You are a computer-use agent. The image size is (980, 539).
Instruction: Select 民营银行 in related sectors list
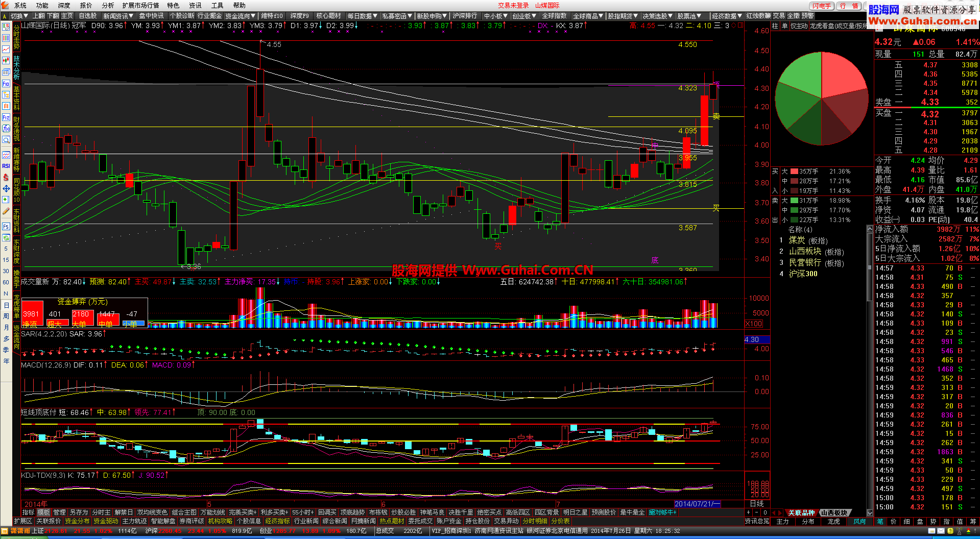point(805,262)
